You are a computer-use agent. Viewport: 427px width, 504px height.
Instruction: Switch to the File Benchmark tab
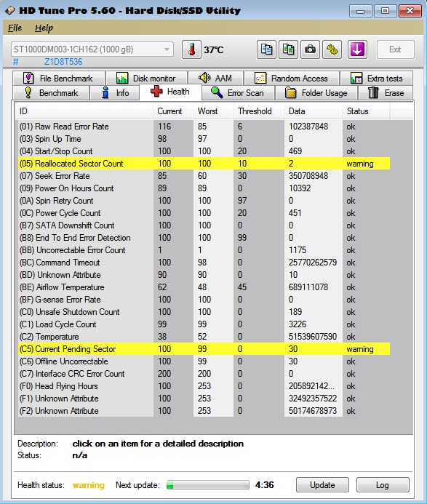pos(59,78)
